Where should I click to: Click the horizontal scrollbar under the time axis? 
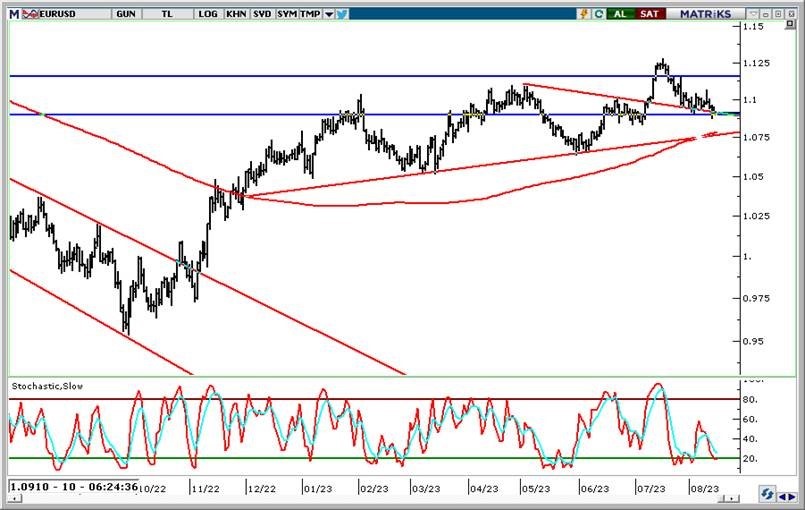tap(400, 500)
